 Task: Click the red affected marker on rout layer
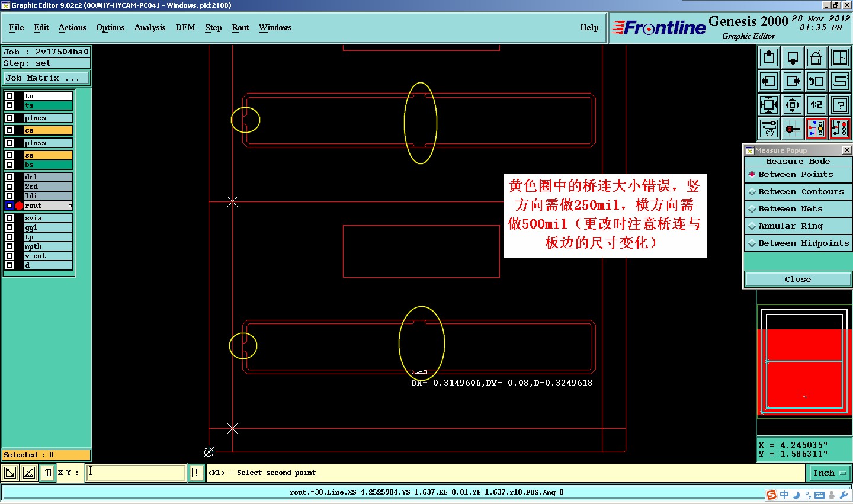(19, 206)
